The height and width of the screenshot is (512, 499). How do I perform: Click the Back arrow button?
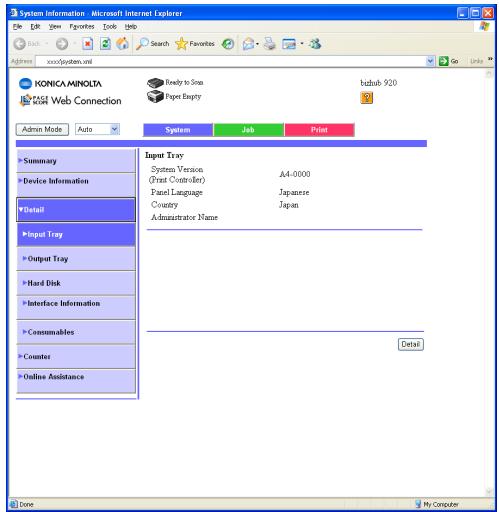[19, 44]
